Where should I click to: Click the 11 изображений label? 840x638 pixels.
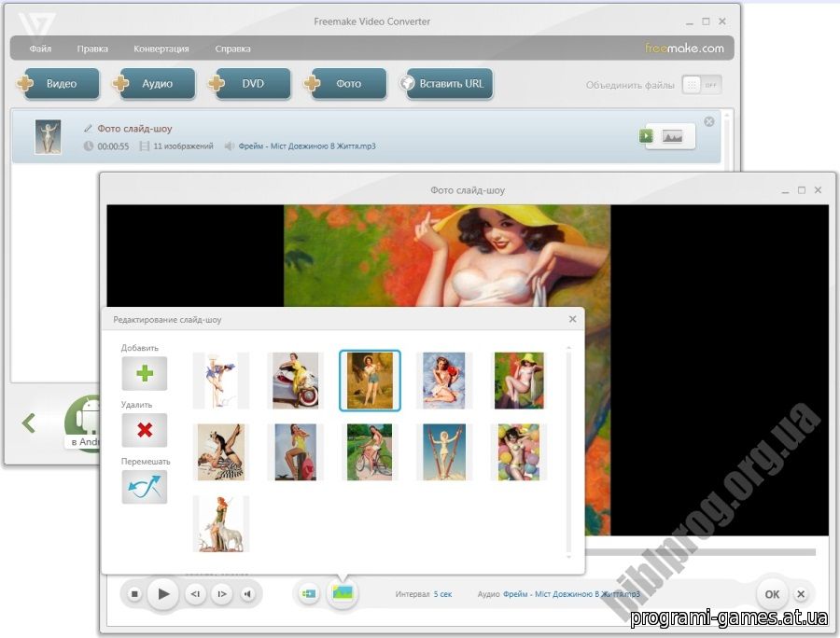click(183, 146)
